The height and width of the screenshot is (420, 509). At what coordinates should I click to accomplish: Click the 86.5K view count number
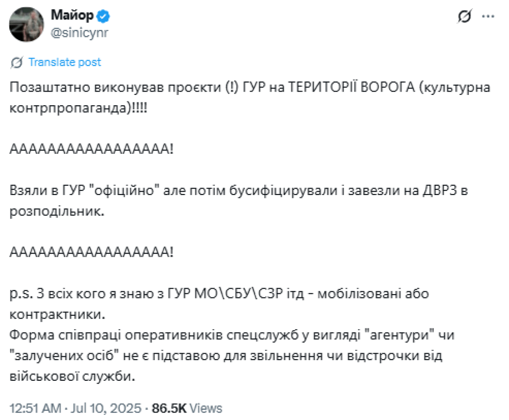(169, 408)
